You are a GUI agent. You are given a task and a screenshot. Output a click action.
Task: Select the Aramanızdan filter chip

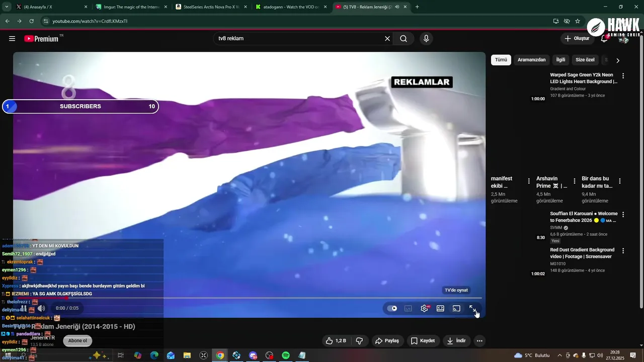click(532, 60)
